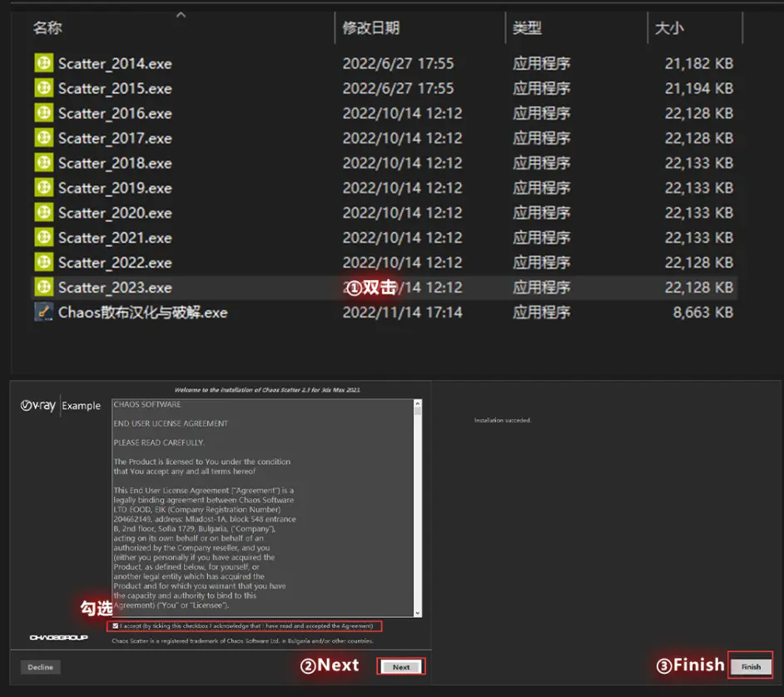Click the Chaos散布汉化与破解.exe file icon

click(x=44, y=312)
